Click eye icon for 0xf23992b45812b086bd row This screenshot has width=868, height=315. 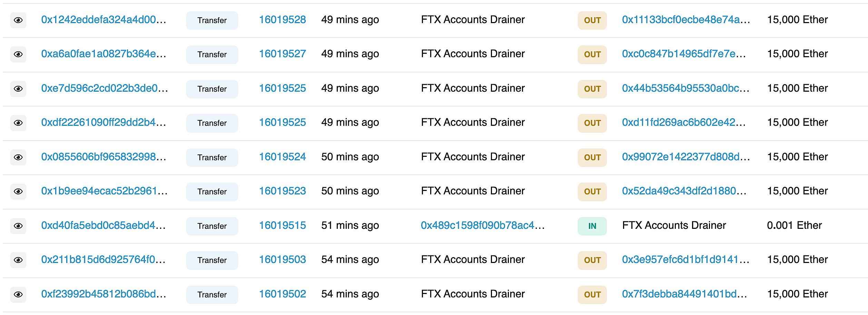(18, 295)
